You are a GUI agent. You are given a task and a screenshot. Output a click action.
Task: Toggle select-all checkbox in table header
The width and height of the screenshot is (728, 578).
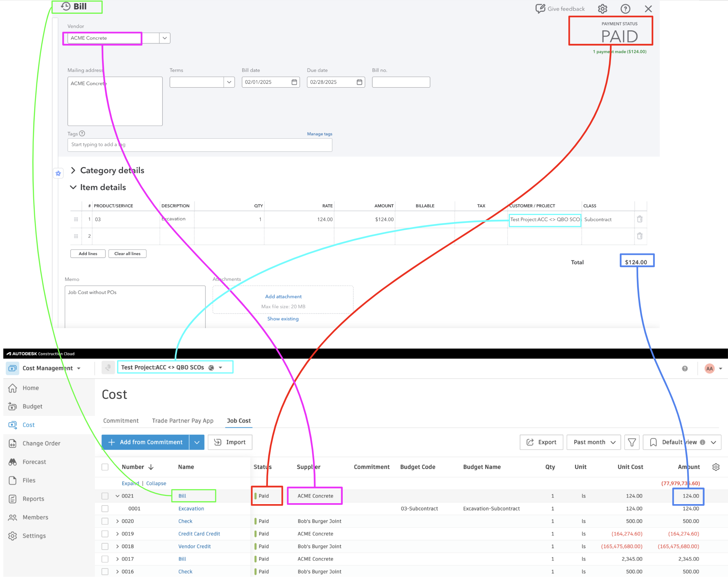105,467
